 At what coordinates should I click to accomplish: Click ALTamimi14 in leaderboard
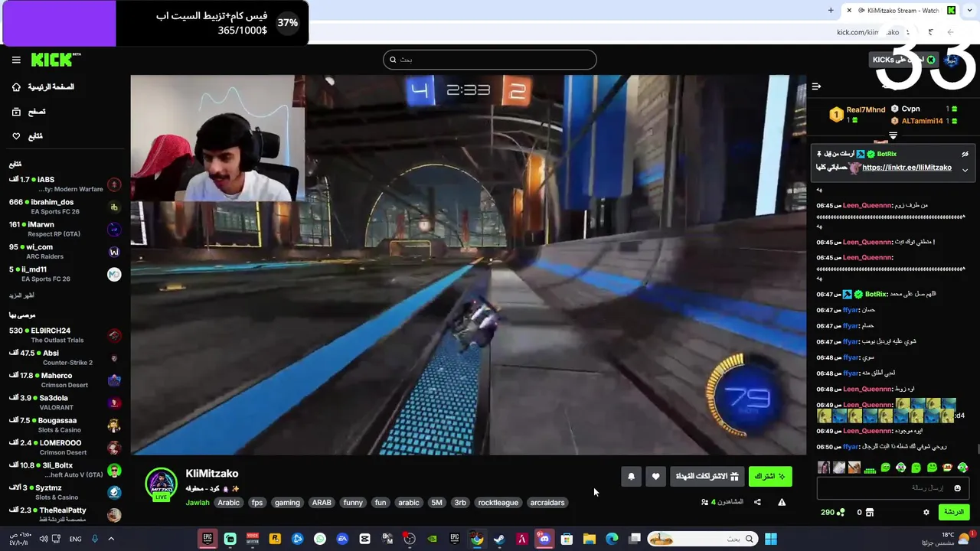click(x=922, y=121)
